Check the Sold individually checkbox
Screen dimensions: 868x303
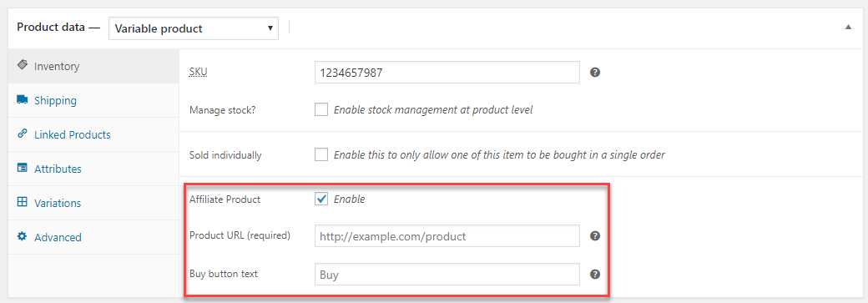pyautogui.click(x=321, y=154)
